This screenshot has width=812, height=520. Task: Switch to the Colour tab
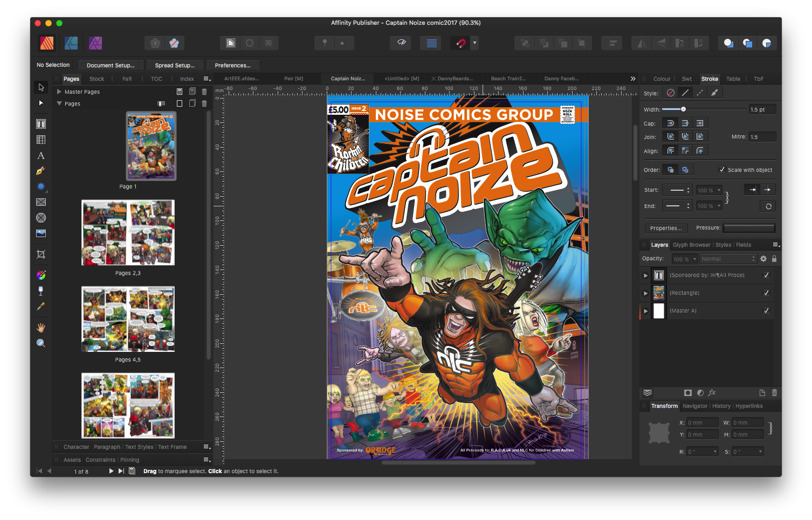coord(662,79)
